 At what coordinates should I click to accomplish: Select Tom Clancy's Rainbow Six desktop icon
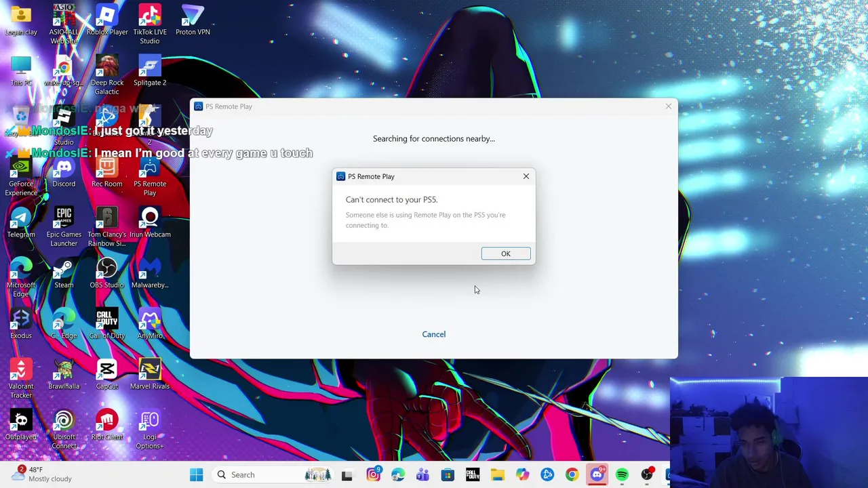(107, 227)
